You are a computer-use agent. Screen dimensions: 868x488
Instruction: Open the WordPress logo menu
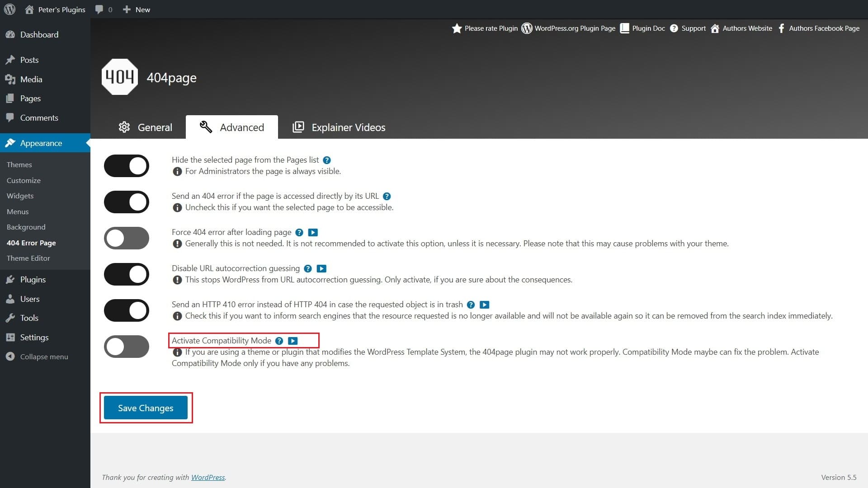pyautogui.click(x=9, y=9)
